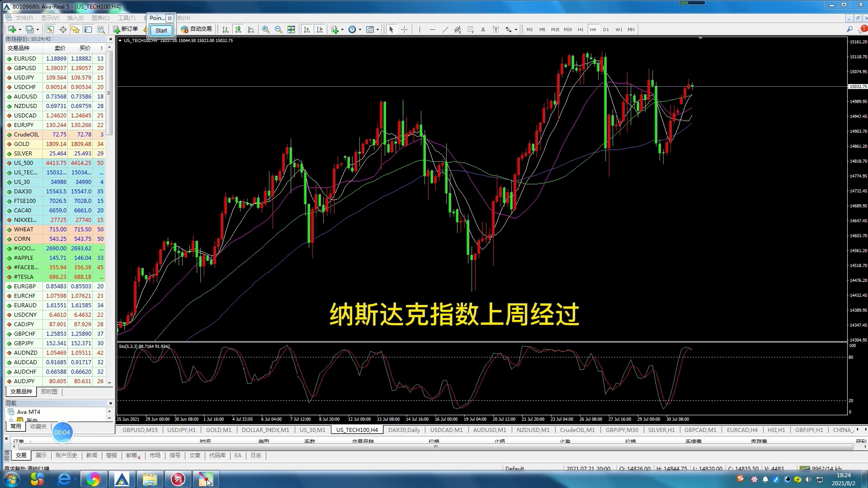Select the trendline drawing tool
Viewport: 868px width, 488px height.
[445, 29]
